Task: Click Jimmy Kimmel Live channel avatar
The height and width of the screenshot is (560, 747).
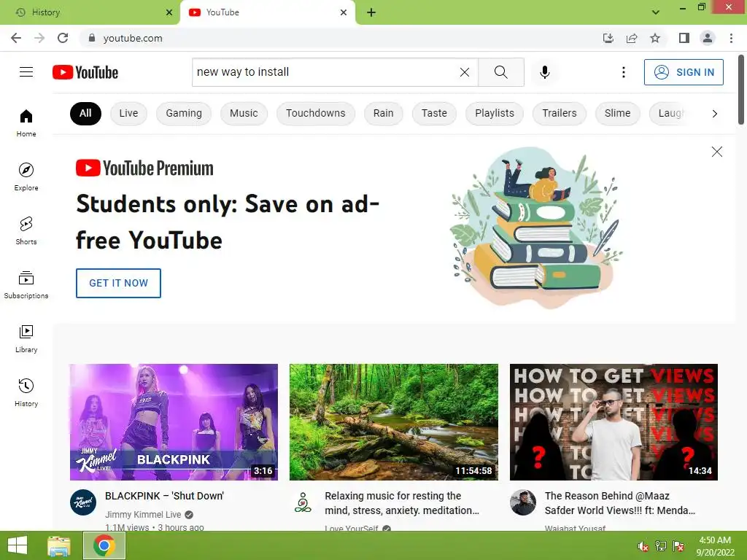Action: [83, 502]
